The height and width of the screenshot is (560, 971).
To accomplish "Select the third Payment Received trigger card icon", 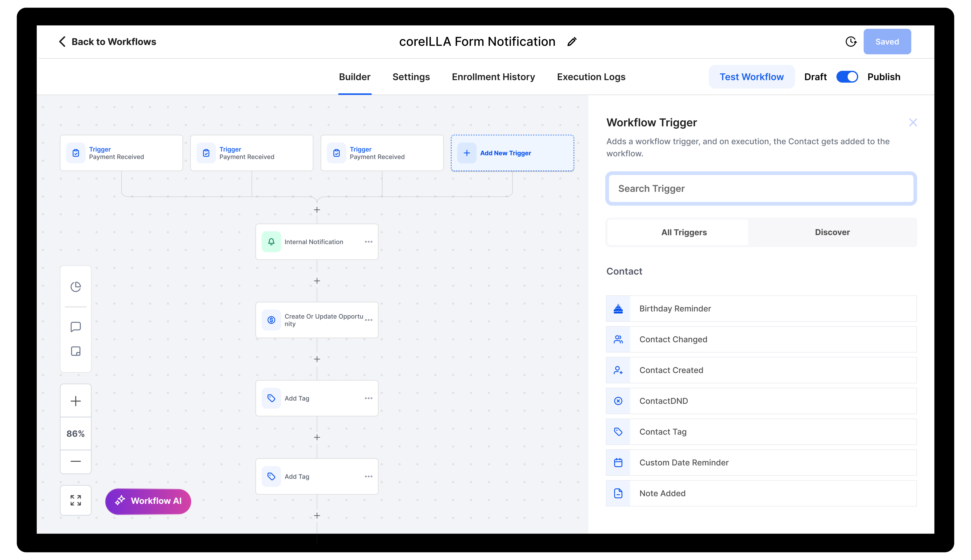I will click(x=337, y=153).
